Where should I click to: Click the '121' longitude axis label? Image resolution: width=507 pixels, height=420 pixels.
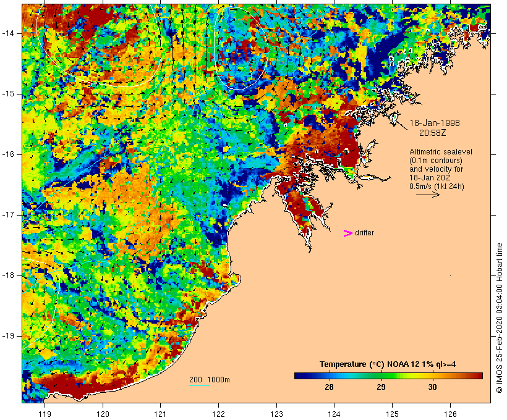coord(161,414)
